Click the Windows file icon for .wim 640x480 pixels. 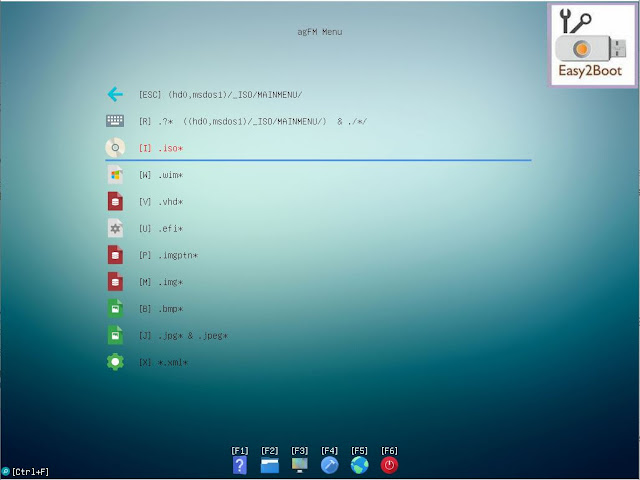click(115, 175)
